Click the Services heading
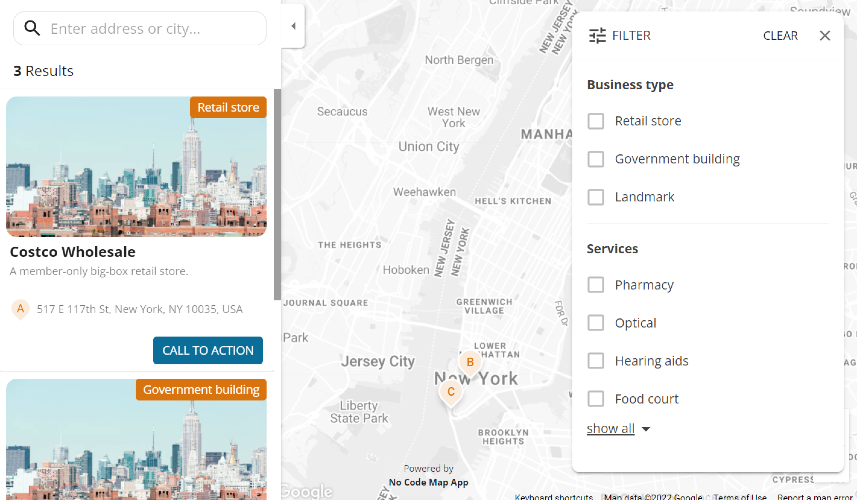The image size is (857, 500). click(x=612, y=249)
